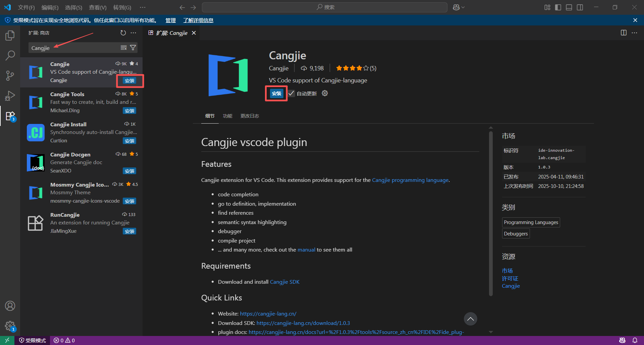The height and width of the screenshot is (345, 644).
Task: Toggle the secondary side bar
Action: [x=580, y=7]
